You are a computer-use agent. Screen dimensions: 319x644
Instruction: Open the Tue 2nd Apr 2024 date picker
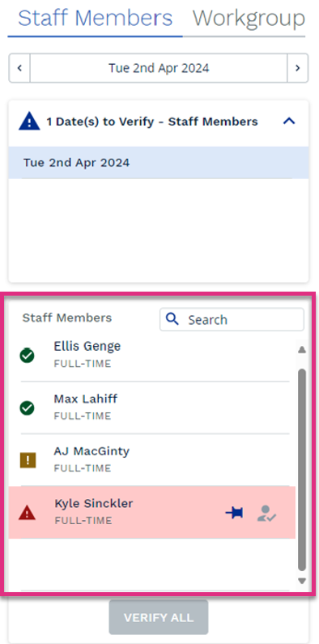(x=159, y=68)
